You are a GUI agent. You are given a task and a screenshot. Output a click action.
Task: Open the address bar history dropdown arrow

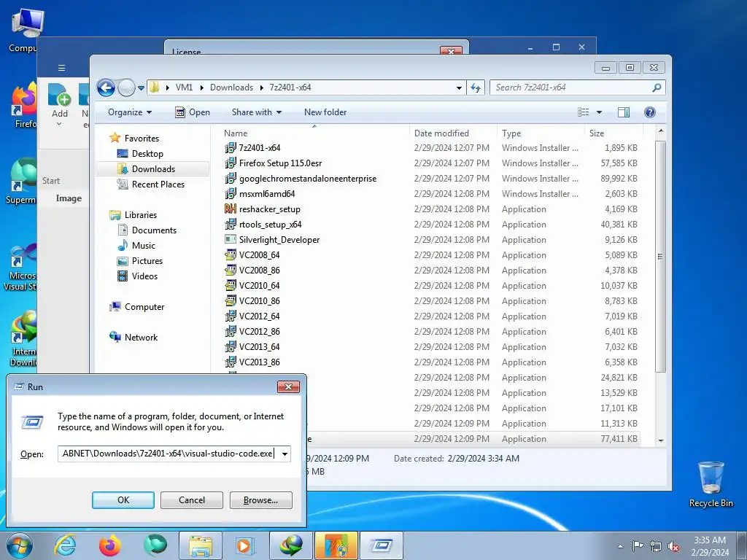(459, 87)
